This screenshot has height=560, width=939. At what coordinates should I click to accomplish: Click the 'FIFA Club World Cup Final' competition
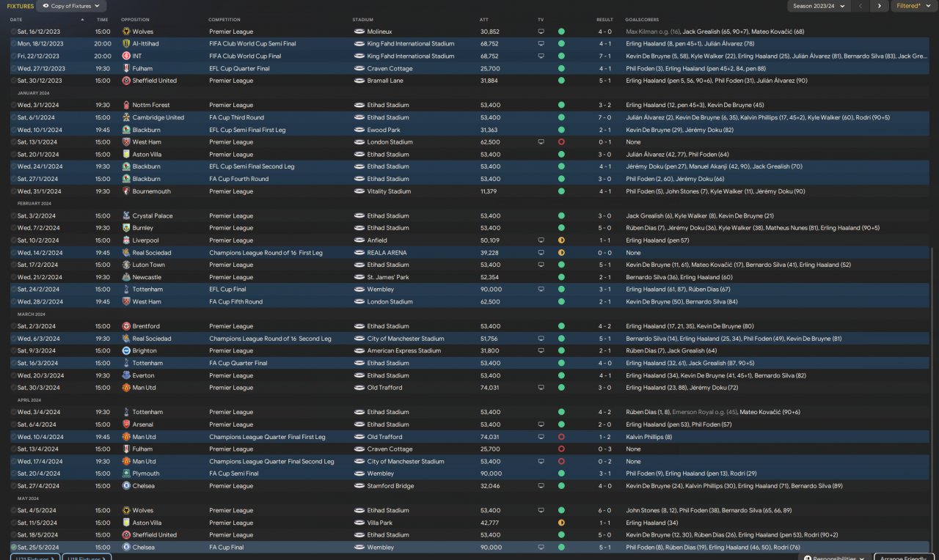coord(245,56)
